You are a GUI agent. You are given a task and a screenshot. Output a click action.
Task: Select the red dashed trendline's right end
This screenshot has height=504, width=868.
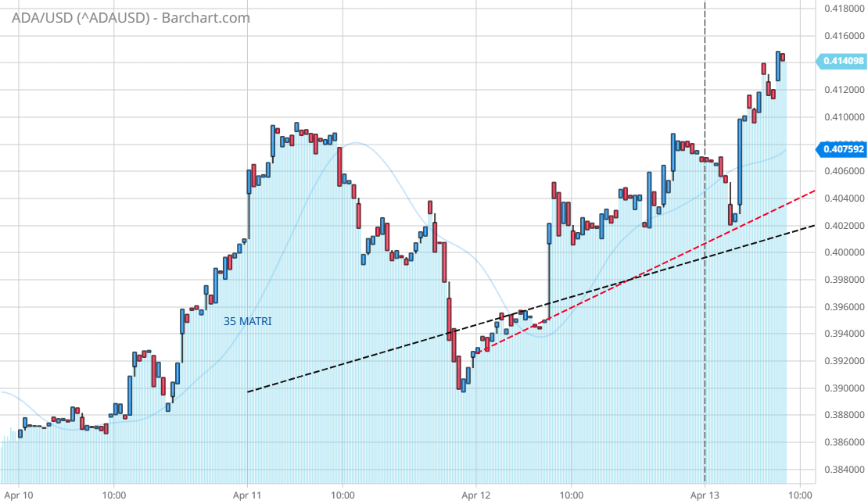click(x=814, y=191)
